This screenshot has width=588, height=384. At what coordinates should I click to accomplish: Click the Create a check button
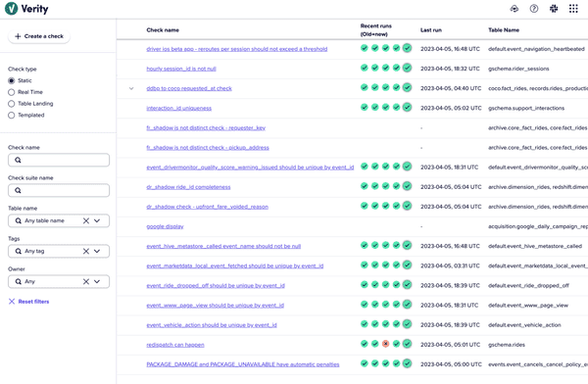[x=39, y=36]
